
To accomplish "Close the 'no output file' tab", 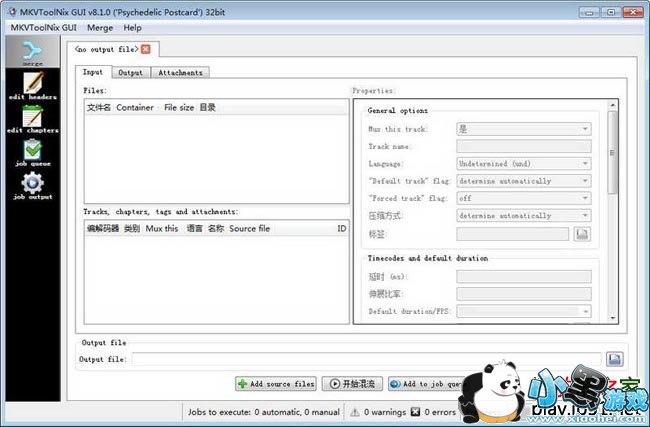I will click(x=146, y=49).
